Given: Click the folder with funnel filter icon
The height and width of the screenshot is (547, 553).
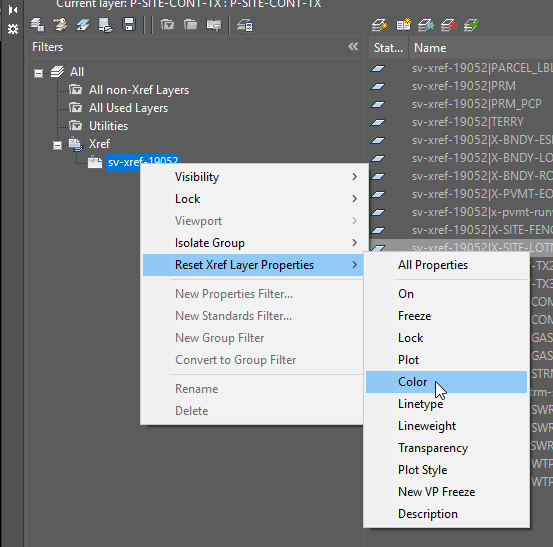Looking at the screenshot, I should (168, 25).
